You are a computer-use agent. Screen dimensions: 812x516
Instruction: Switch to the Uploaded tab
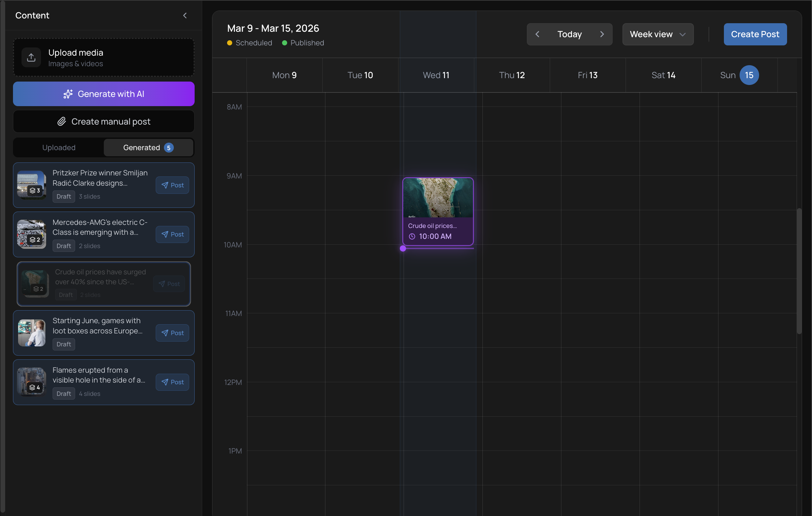[x=58, y=147]
